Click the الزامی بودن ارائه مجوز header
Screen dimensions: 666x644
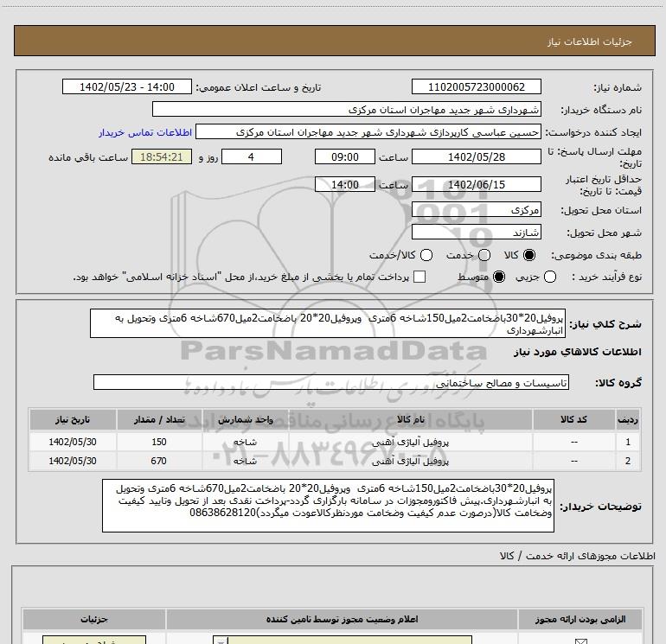tap(580, 620)
